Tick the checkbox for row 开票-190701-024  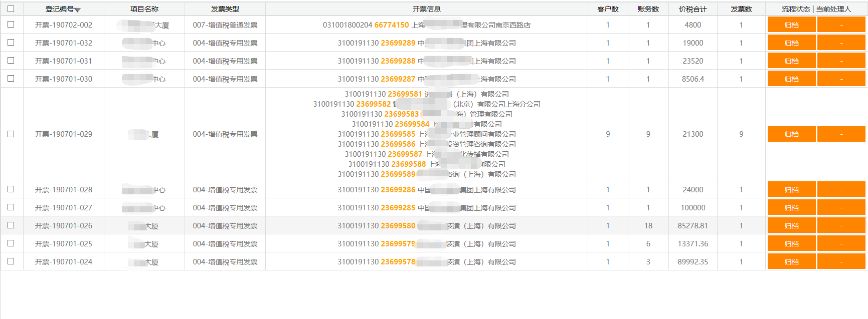pyautogui.click(x=11, y=261)
